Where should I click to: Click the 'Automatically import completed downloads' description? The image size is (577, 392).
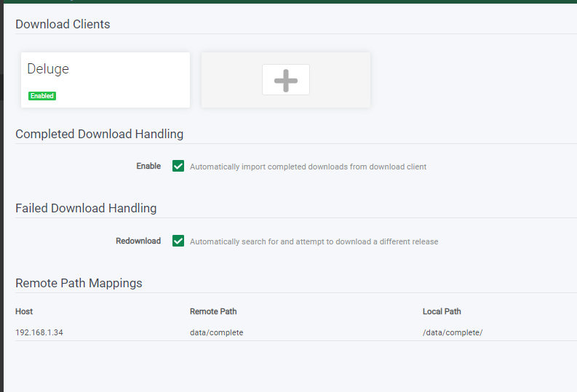point(308,167)
